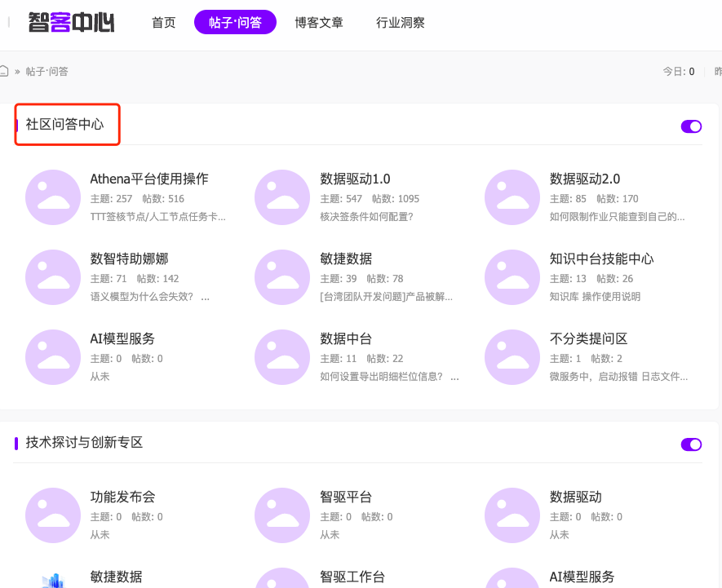Toggle the 技术探讨与创新专区 section switch
Viewport: 722px width, 588px height.
pyautogui.click(x=691, y=444)
